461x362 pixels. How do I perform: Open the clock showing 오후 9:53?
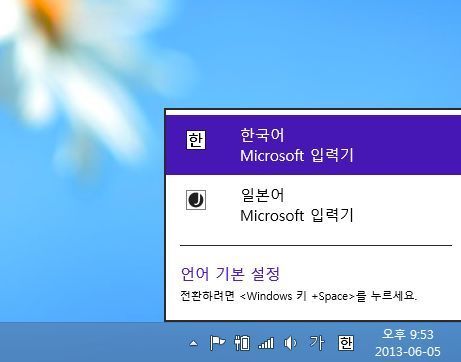coord(407,334)
